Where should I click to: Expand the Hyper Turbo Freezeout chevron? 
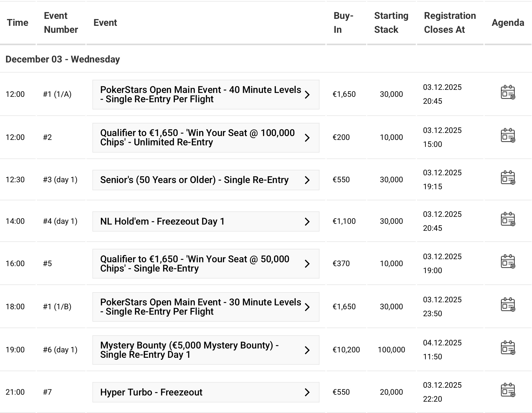tap(307, 392)
